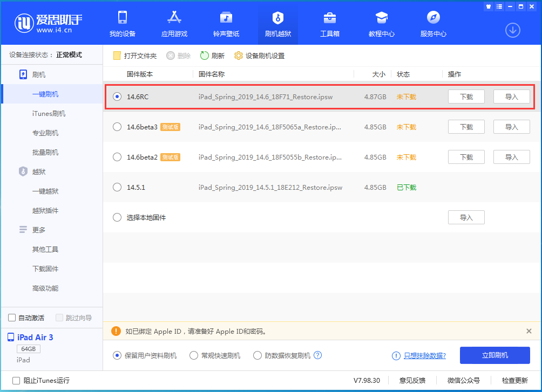Image resolution: width=542 pixels, height=392 pixels.
Task: Open 其他工具 in the sidebar
Action: pos(45,249)
